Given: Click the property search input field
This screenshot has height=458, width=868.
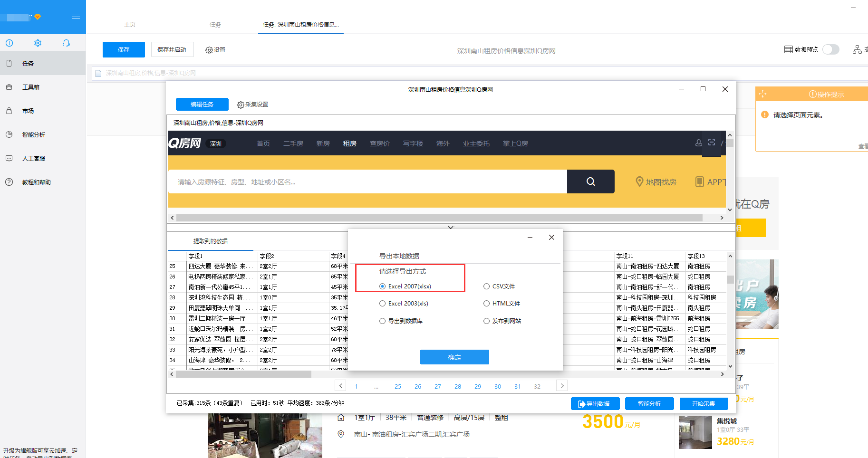Looking at the screenshot, I should [x=367, y=181].
